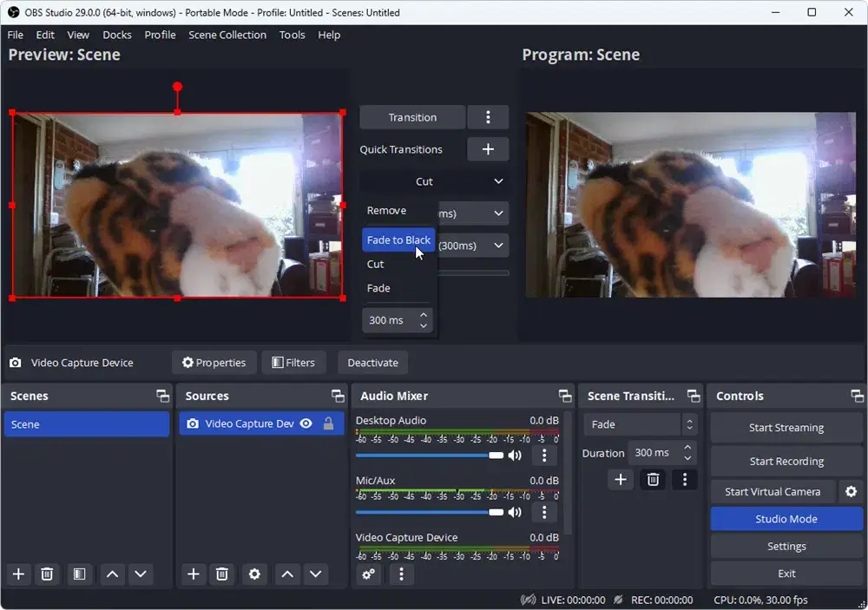
Task: Hide the Video Capture Dev source
Action: click(x=306, y=423)
